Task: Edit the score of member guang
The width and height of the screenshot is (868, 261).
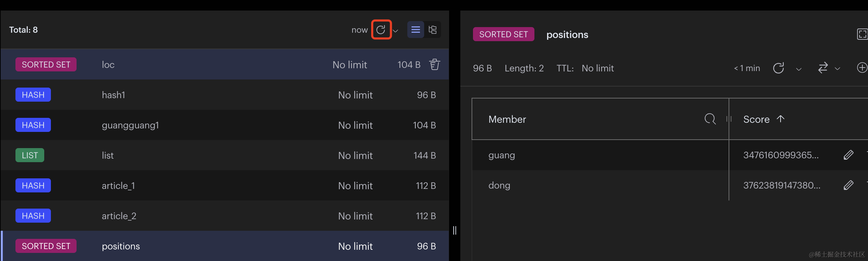Action: [x=848, y=155]
